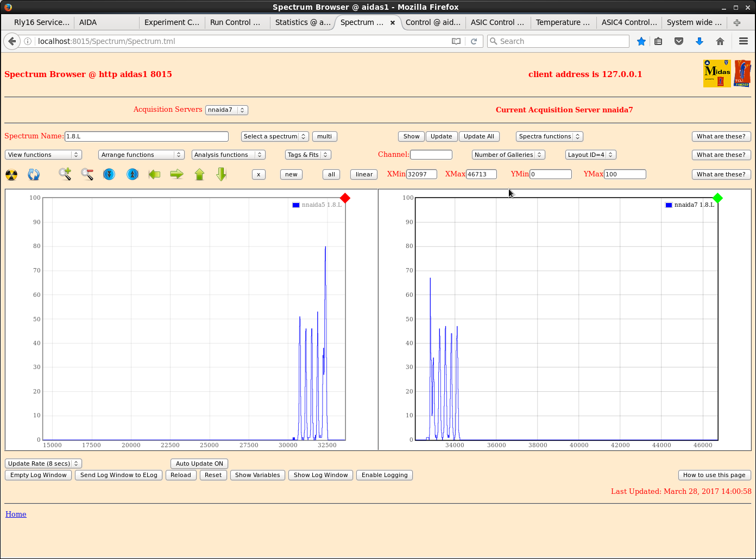The width and height of the screenshot is (756, 559).
Task: Click the green right arrow icon
Action: pyautogui.click(x=177, y=174)
